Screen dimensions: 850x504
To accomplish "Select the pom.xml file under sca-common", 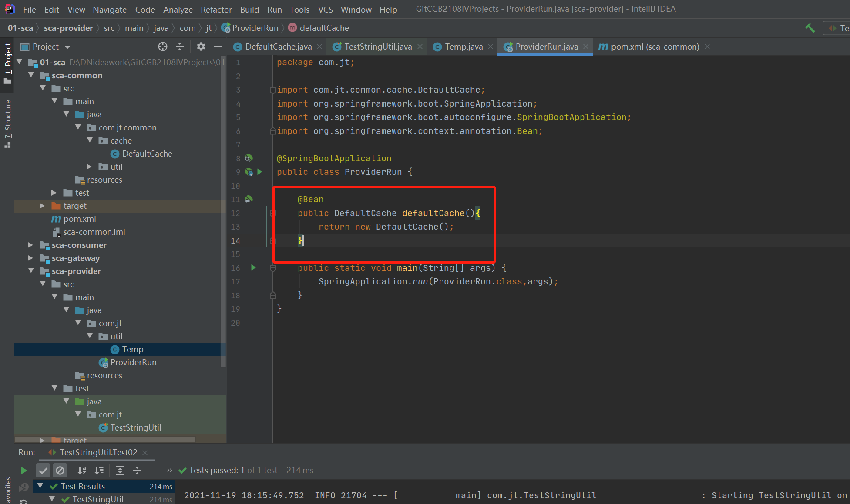I will coord(79,219).
